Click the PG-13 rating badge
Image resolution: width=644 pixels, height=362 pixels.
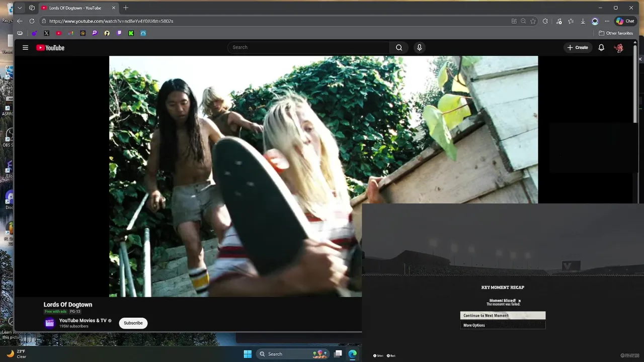click(75, 312)
